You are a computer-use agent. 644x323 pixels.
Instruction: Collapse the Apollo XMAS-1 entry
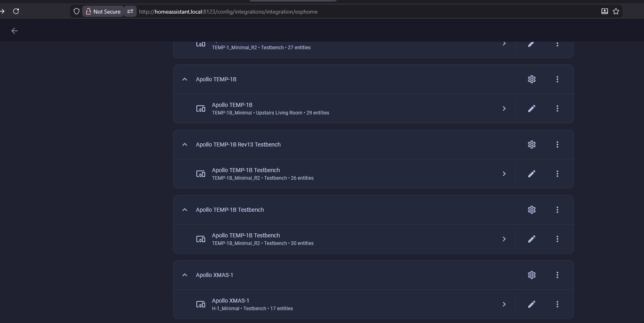[x=185, y=275]
